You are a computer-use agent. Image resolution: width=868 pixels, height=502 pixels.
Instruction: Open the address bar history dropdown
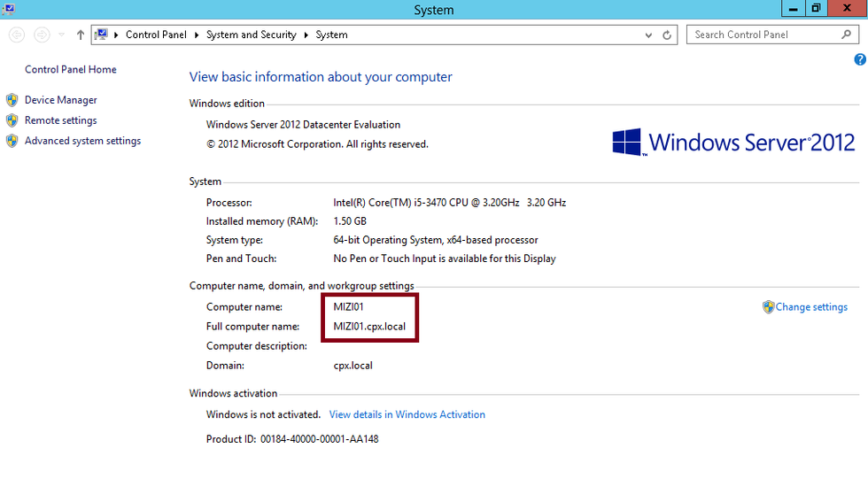(x=648, y=35)
